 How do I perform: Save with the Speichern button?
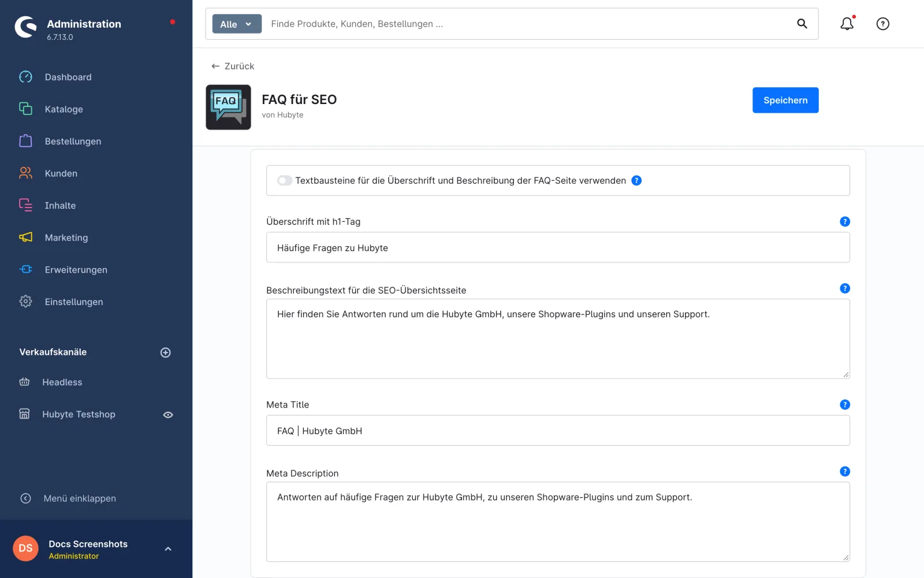[785, 100]
